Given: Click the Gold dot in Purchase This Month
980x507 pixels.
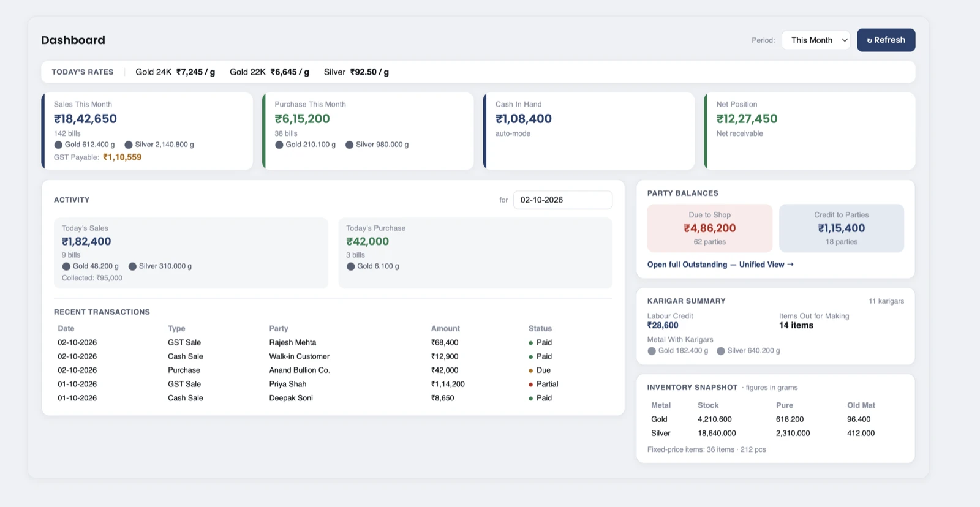Looking at the screenshot, I should tap(279, 145).
